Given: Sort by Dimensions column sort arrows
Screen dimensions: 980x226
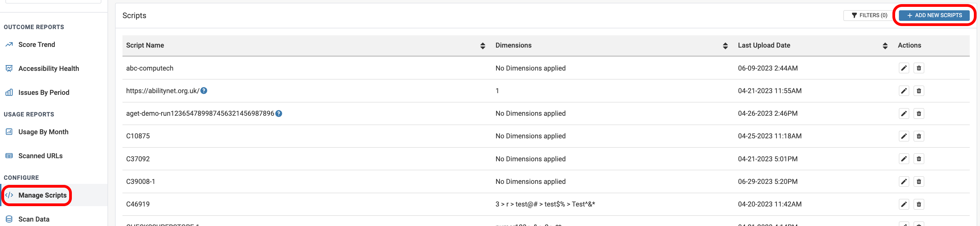Looking at the screenshot, I should tap(725, 46).
